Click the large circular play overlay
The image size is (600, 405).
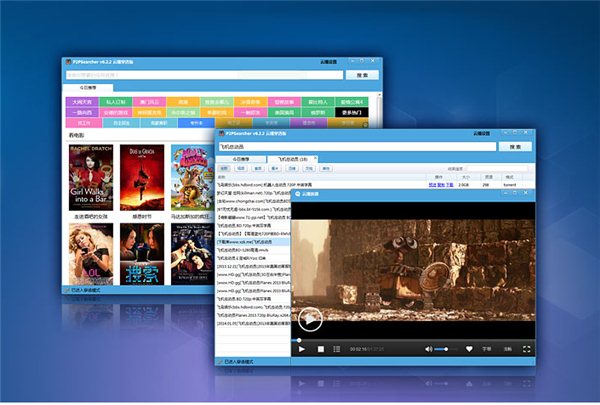(310, 319)
